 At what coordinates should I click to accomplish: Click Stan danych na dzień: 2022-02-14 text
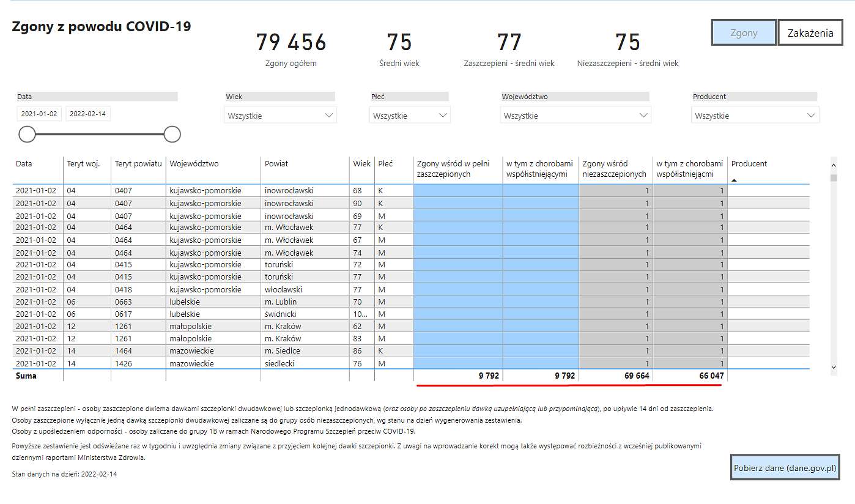pyautogui.click(x=64, y=474)
